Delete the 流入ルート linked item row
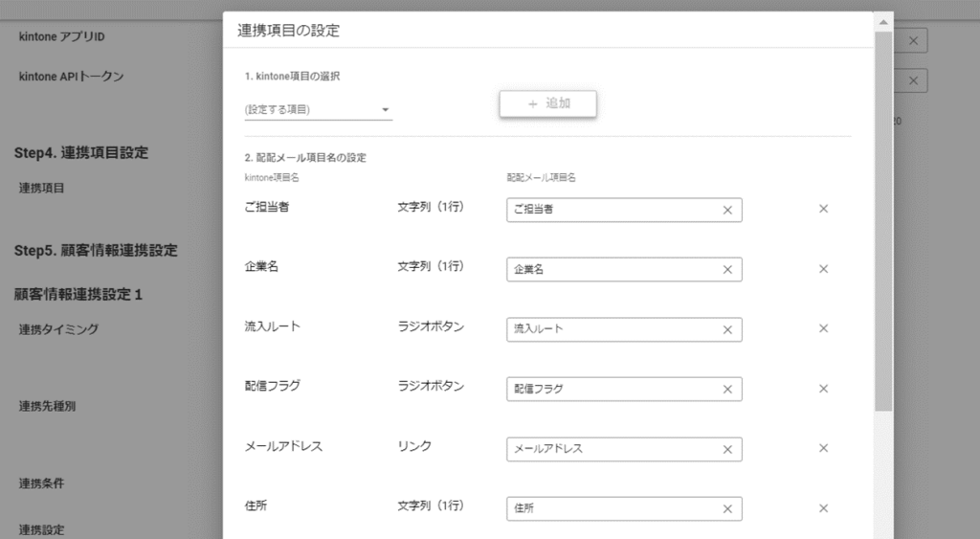The image size is (980, 539). [823, 328]
